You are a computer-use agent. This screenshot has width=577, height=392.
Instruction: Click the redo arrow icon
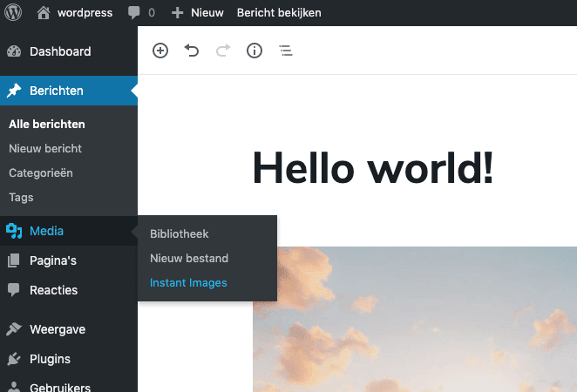pos(223,51)
